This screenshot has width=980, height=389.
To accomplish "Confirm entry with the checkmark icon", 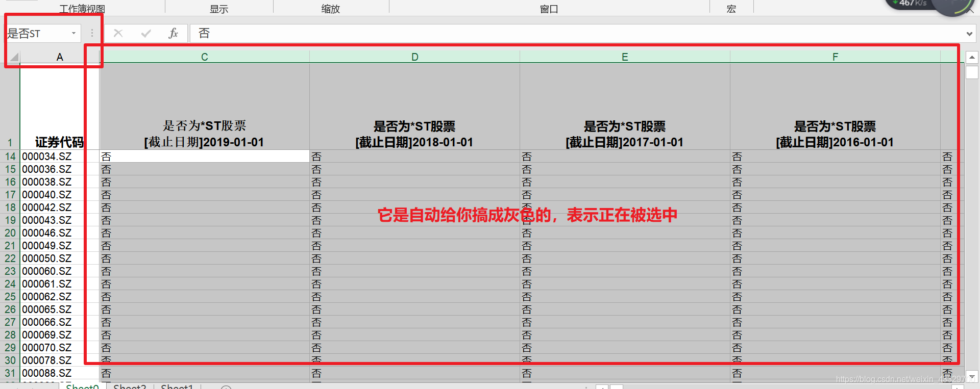I will (146, 33).
